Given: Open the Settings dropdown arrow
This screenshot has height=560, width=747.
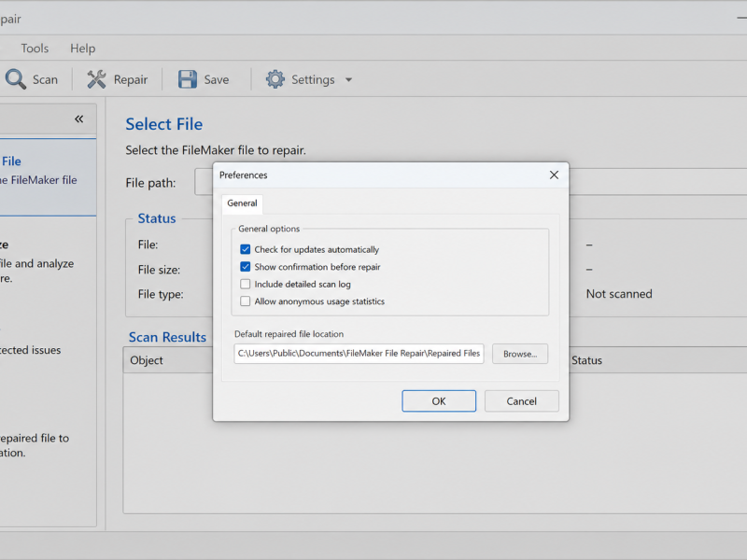Looking at the screenshot, I should coord(348,80).
